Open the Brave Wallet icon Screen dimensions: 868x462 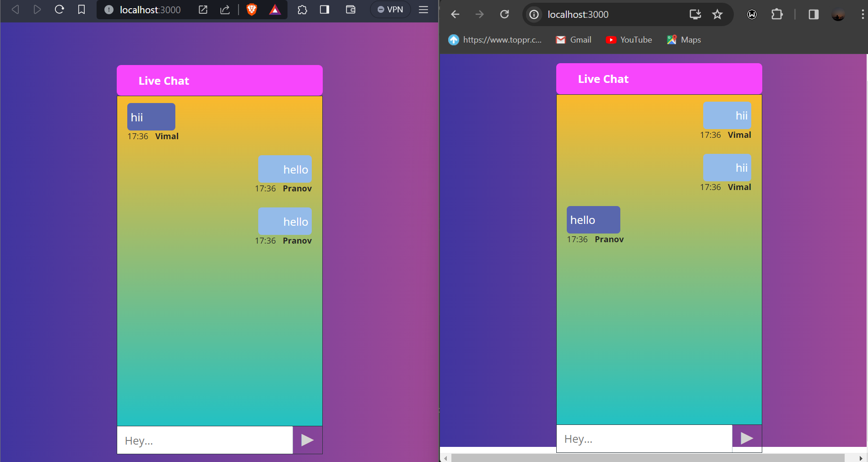pyautogui.click(x=351, y=10)
